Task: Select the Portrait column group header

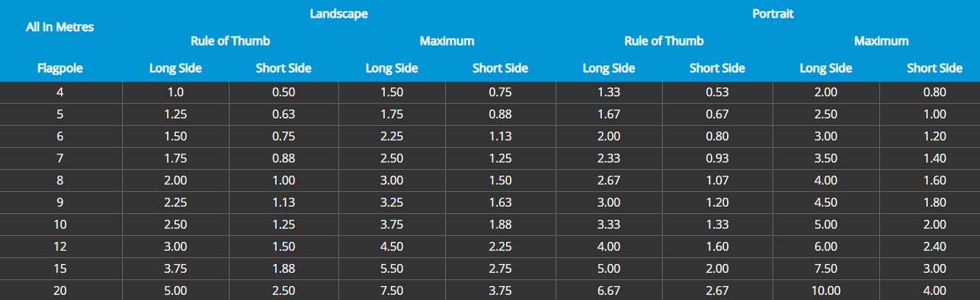Action: tap(773, 14)
